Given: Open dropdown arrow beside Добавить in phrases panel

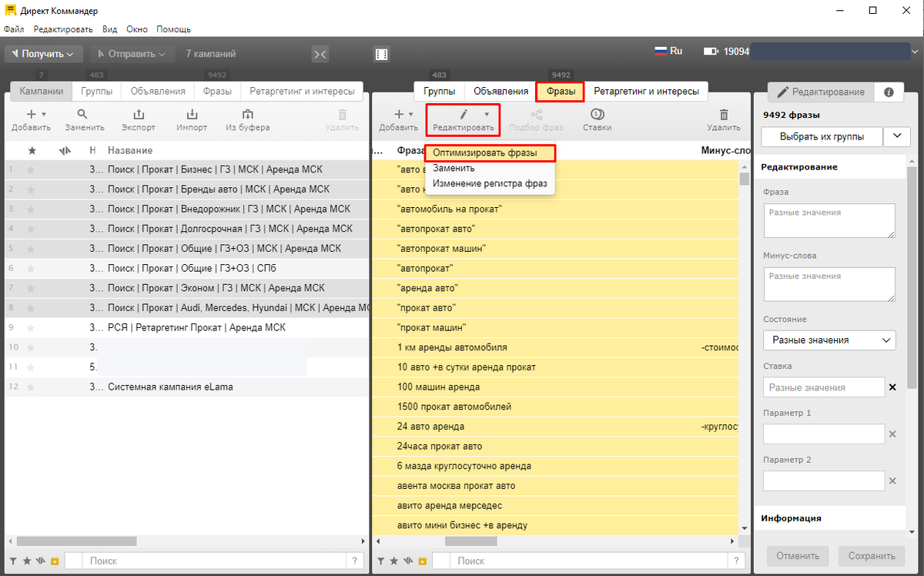Looking at the screenshot, I should pyautogui.click(x=411, y=114).
